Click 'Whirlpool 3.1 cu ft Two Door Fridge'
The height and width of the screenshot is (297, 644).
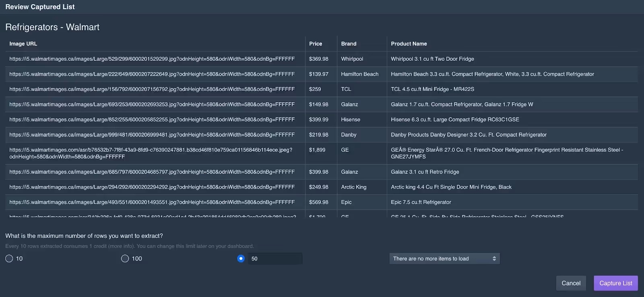pos(432,59)
